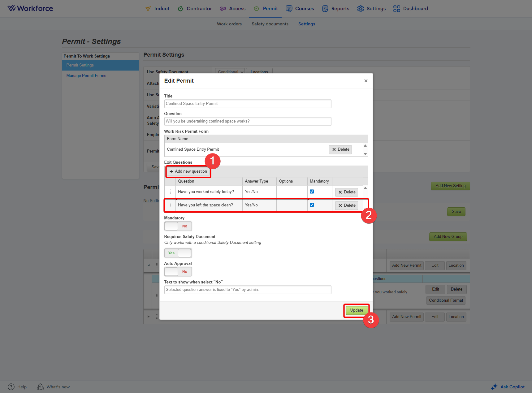Open the Induct module icon
Viewport: 532px width, 393px height.
148,9
